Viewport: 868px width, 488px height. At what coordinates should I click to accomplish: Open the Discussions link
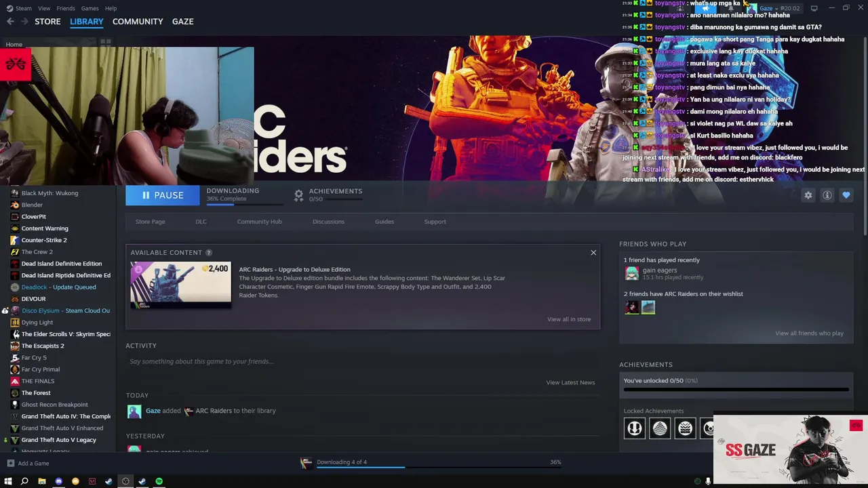point(328,222)
